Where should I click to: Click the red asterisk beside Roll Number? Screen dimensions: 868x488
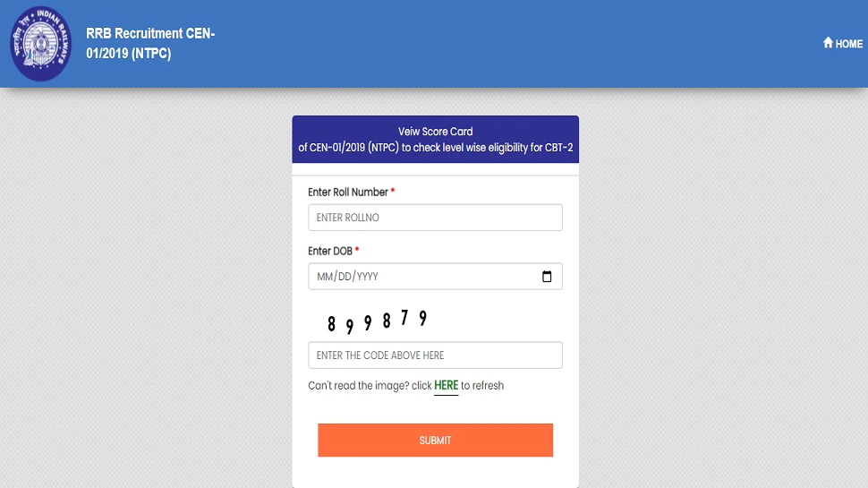(x=393, y=192)
